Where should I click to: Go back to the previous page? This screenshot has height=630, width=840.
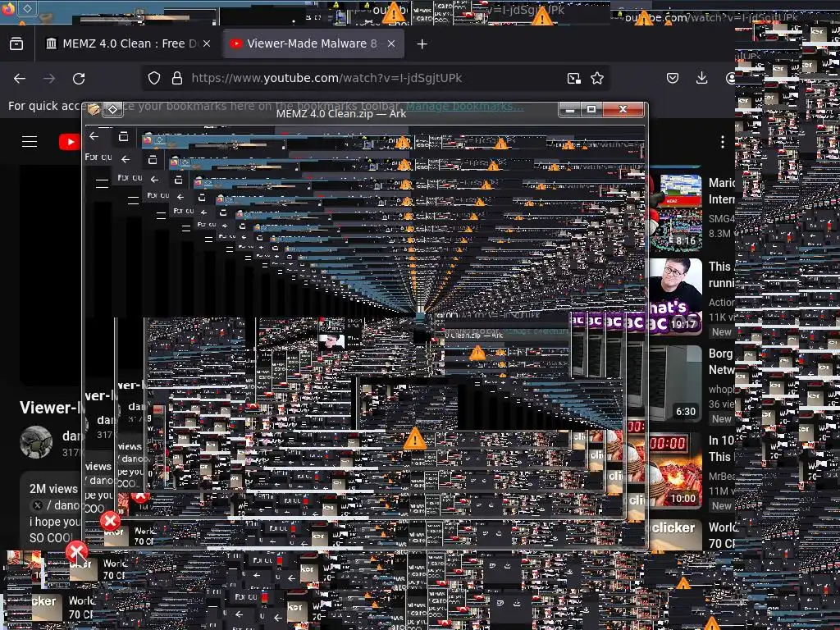20,78
